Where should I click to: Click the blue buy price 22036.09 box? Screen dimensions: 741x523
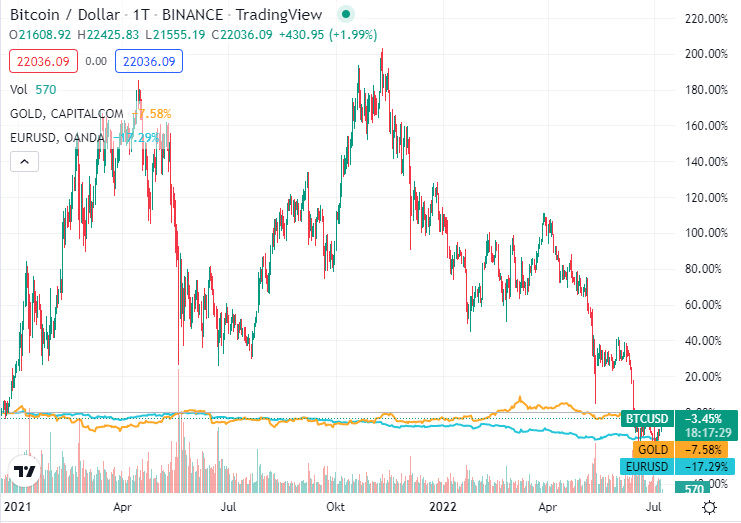(149, 61)
